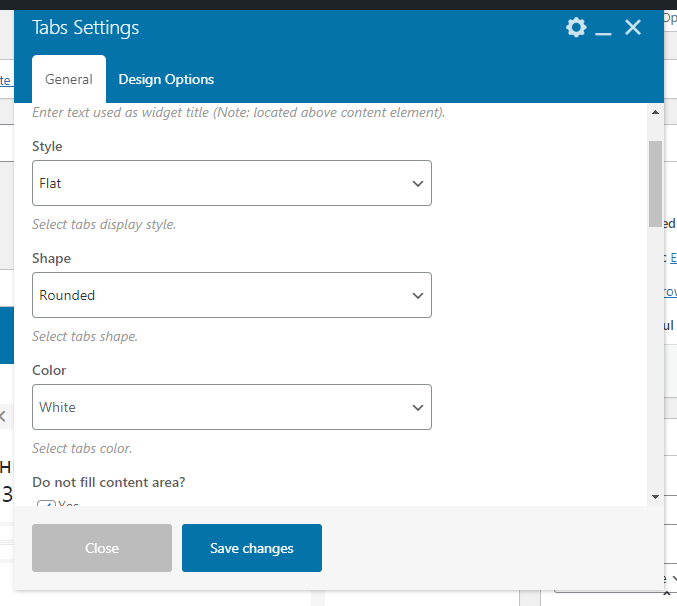
Task: Switch to the General tab
Action: click(69, 79)
